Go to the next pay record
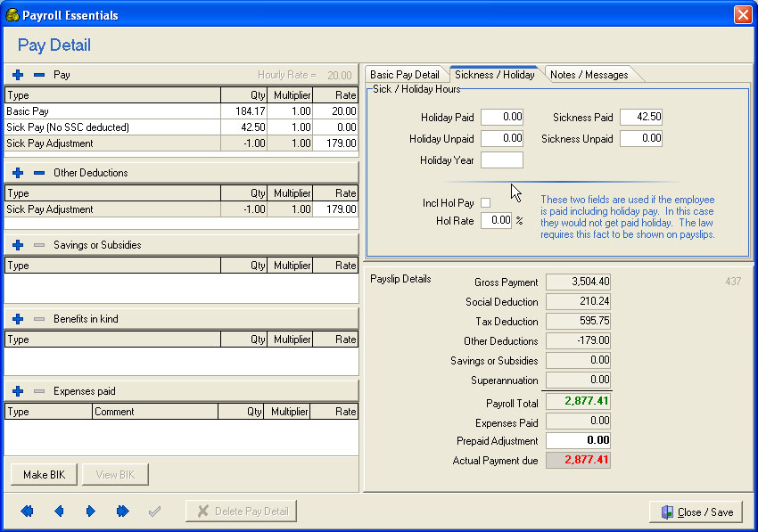 (x=90, y=512)
